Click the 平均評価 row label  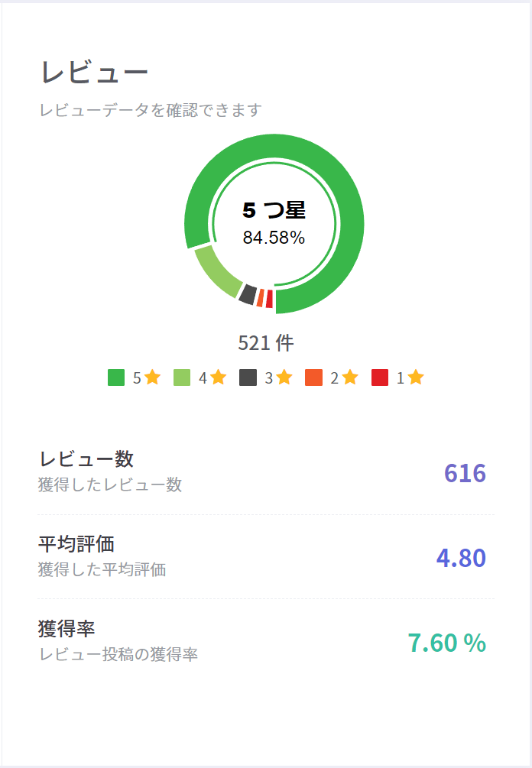(x=76, y=544)
